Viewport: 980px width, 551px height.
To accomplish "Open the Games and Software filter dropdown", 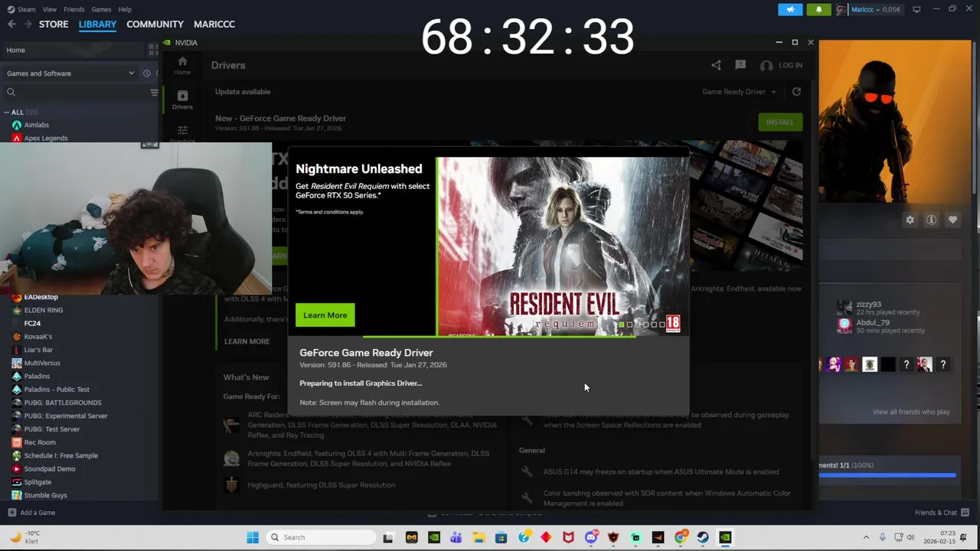I will click(x=70, y=73).
